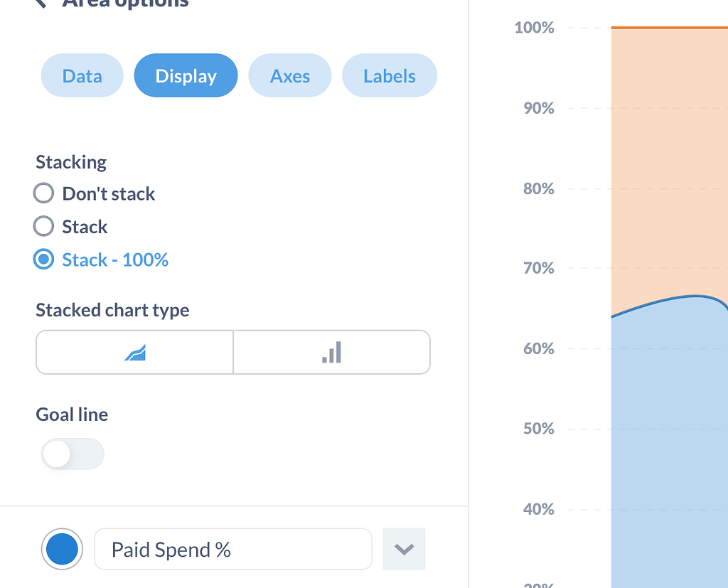Click the Paid Spend % series color swatch
Image resolution: width=728 pixels, height=588 pixels.
(x=62, y=549)
